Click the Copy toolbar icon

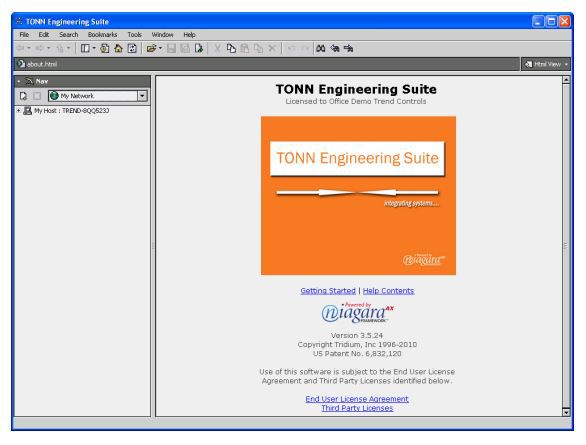pos(231,48)
